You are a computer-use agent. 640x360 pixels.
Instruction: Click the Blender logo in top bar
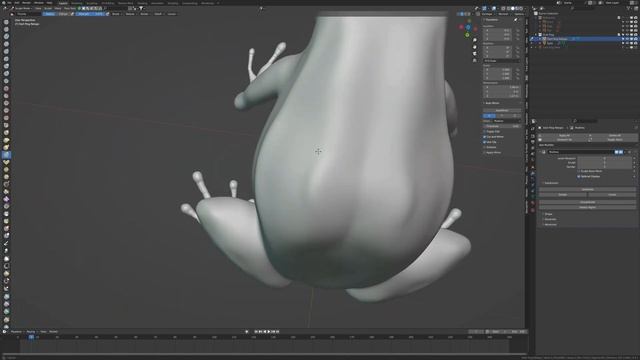point(3,2)
